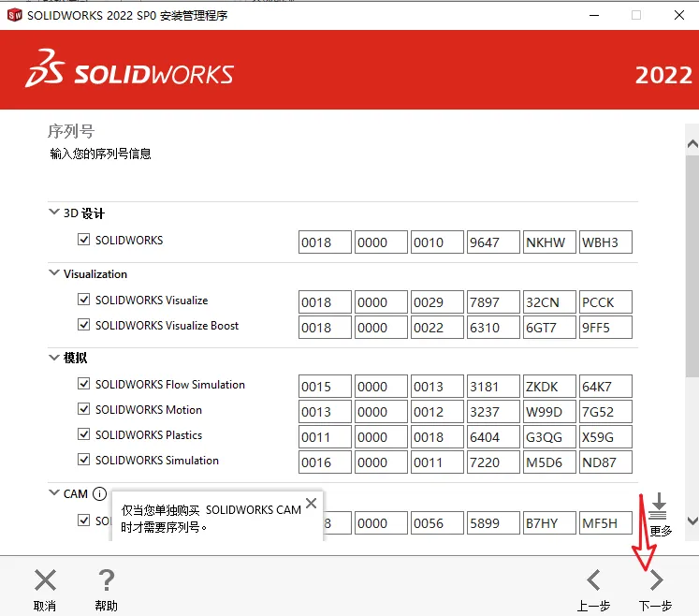Click Motion serial field 3237
Image resolution: width=699 pixels, height=616 pixels.
493,412
